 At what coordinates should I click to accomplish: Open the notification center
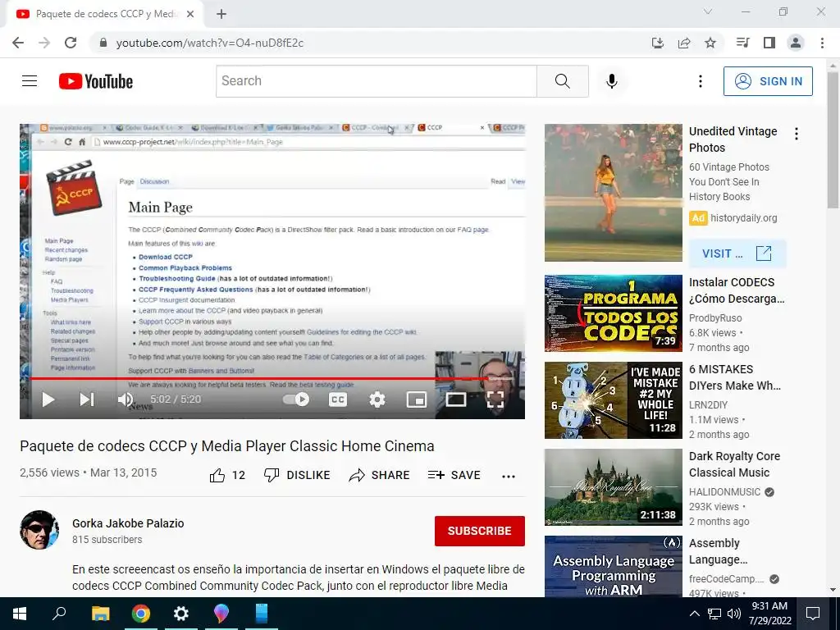click(813, 614)
